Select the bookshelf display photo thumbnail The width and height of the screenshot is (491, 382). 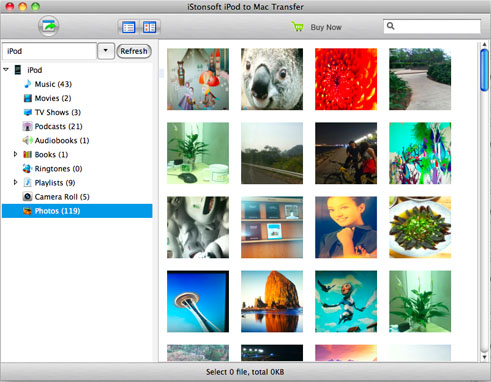coord(272,227)
